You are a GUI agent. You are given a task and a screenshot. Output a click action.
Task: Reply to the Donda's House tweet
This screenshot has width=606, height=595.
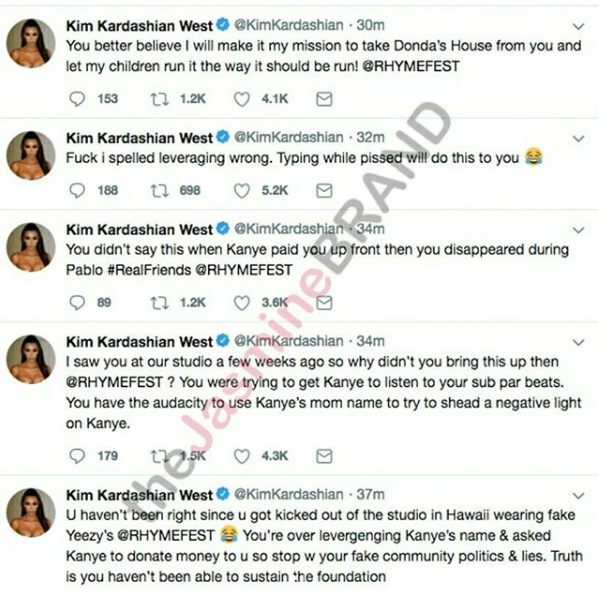click(x=77, y=99)
